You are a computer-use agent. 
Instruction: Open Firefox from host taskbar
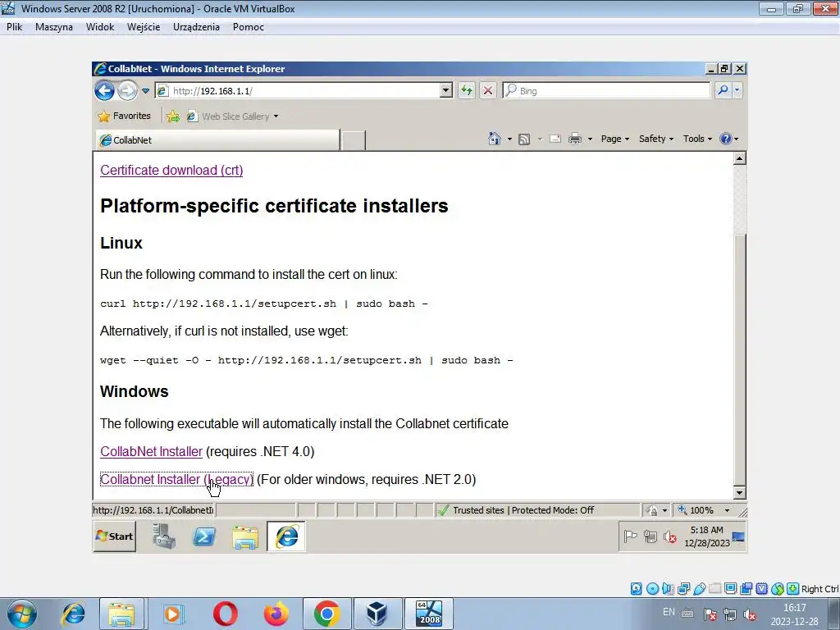(x=276, y=614)
